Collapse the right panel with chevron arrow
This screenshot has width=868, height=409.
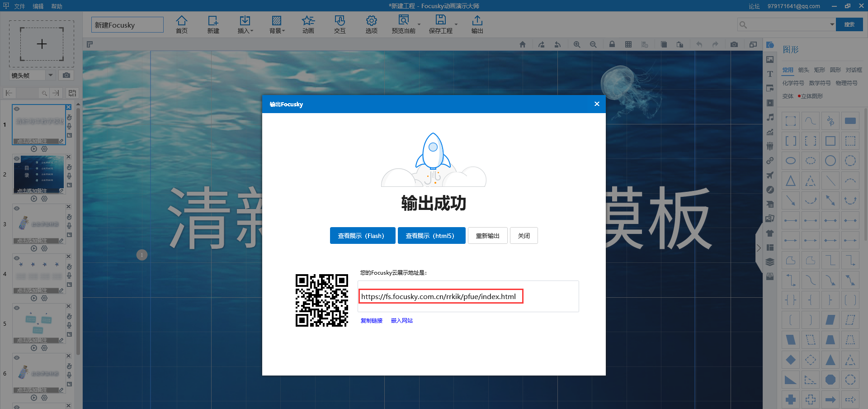point(759,247)
